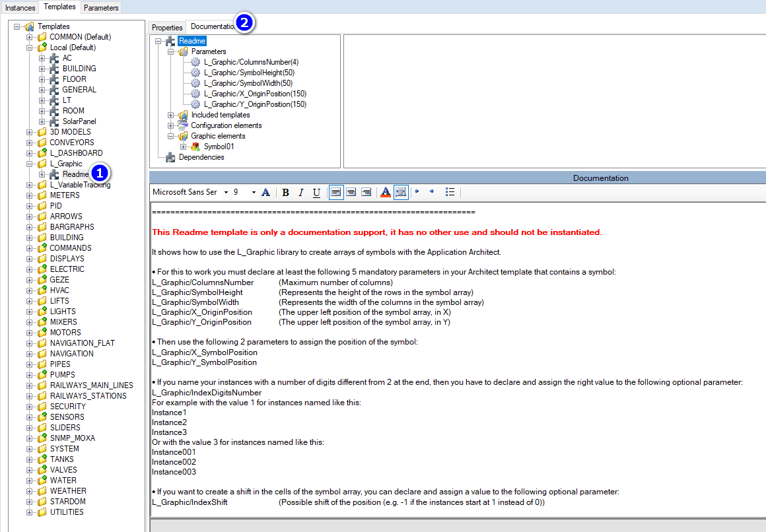Align documentation text to right
The image size is (766, 532).
click(366, 192)
